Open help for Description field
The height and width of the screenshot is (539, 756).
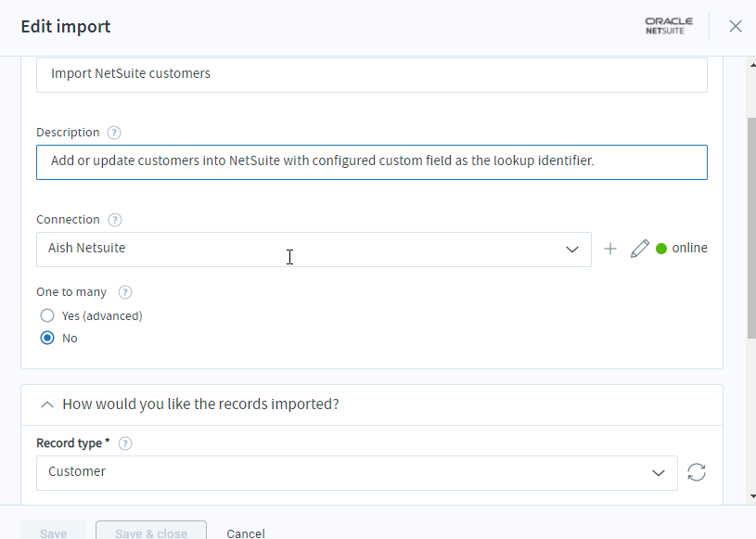tap(114, 133)
